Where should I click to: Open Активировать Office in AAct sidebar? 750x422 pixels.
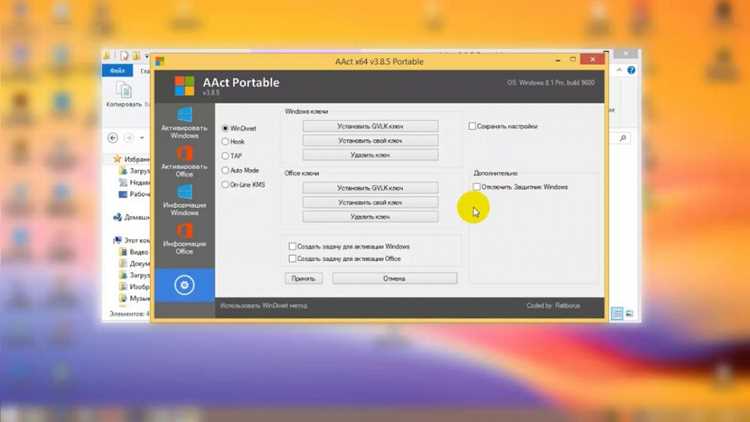click(x=184, y=162)
